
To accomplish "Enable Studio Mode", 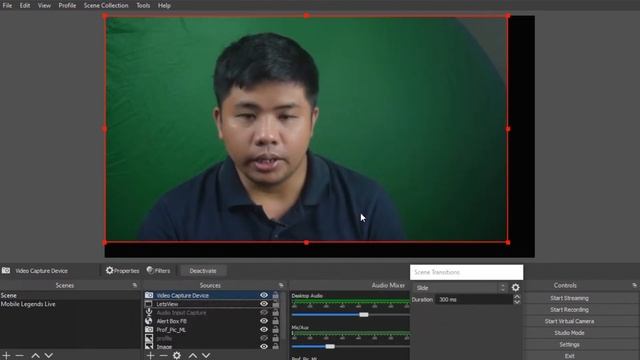I will pos(569,333).
